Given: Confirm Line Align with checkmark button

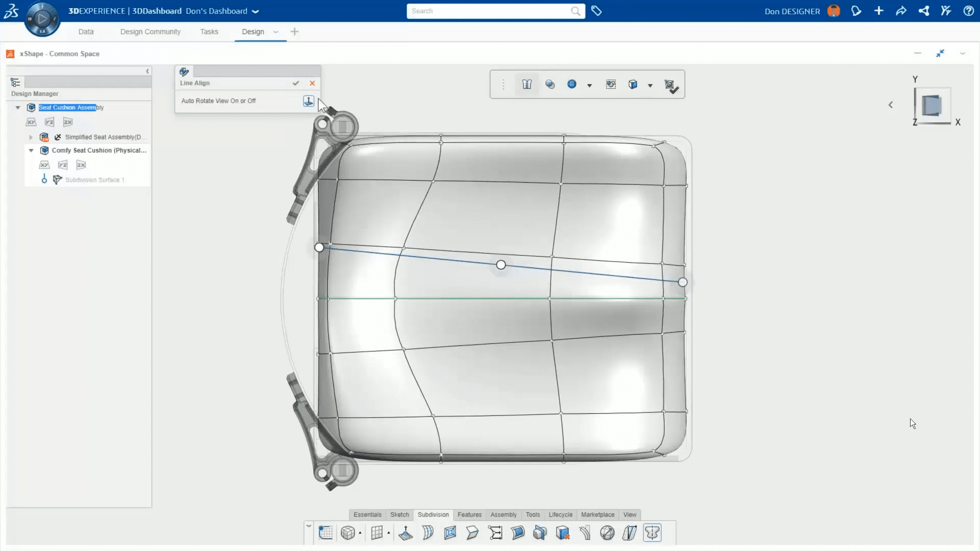Looking at the screenshot, I should (296, 83).
